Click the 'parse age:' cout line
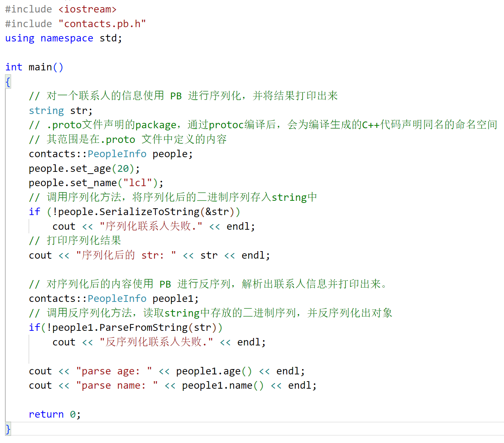This screenshot has height=443, width=504. (167, 371)
